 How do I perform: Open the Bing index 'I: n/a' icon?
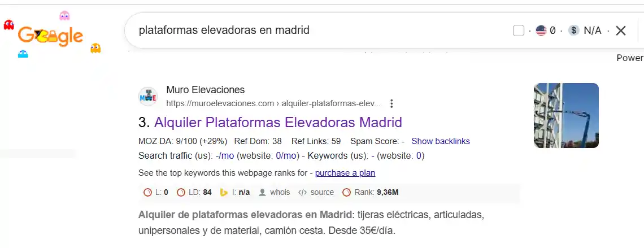coord(224,192)
